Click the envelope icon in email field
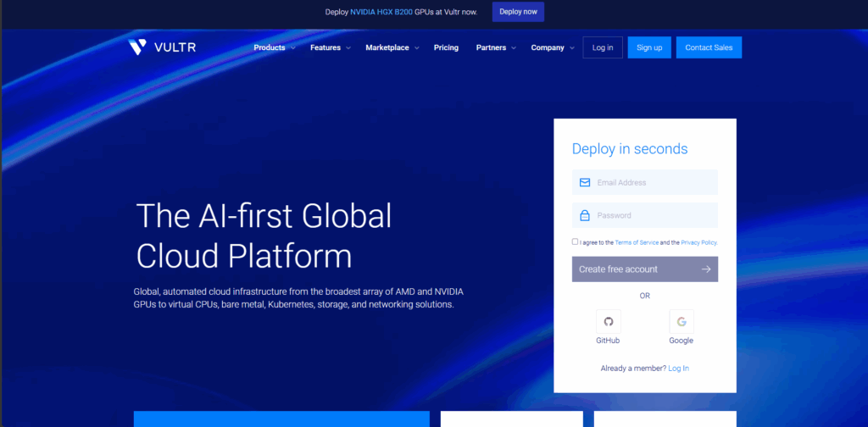The image size is (868, 427). click(x=585, y=182)
